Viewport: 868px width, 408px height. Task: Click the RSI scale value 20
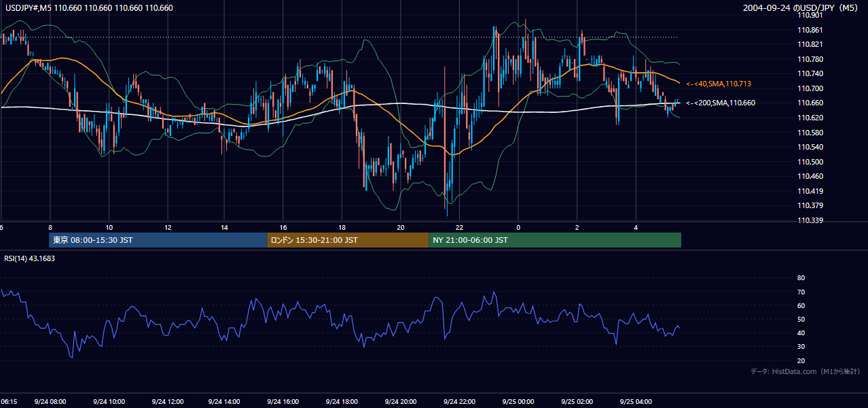(801, 360)
